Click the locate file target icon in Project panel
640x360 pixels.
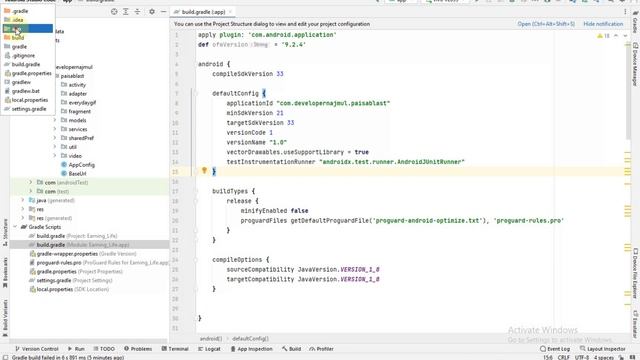(x=114, y=12)
